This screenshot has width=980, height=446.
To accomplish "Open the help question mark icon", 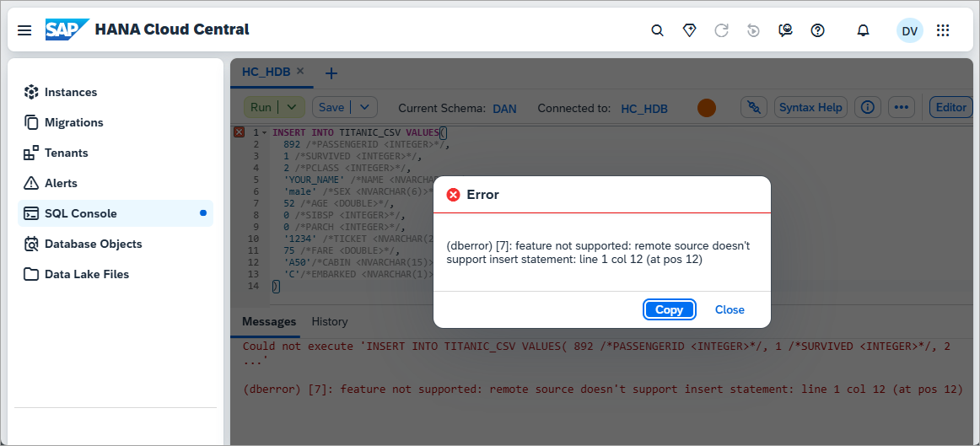I will coord(817,30).
